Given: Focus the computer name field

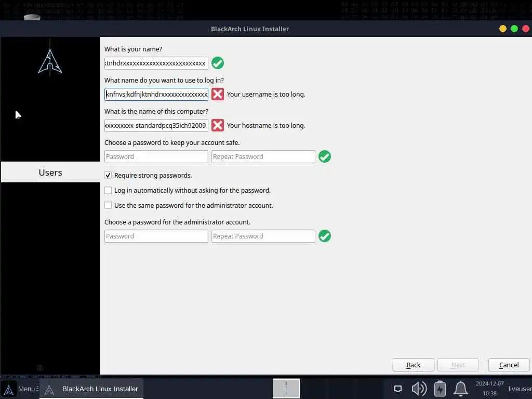Looking at the screenshot, I should 156,125.
